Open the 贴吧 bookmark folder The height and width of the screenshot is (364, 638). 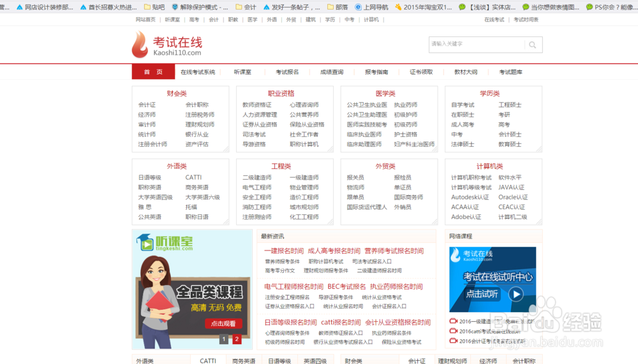click(x=154, y=7)
